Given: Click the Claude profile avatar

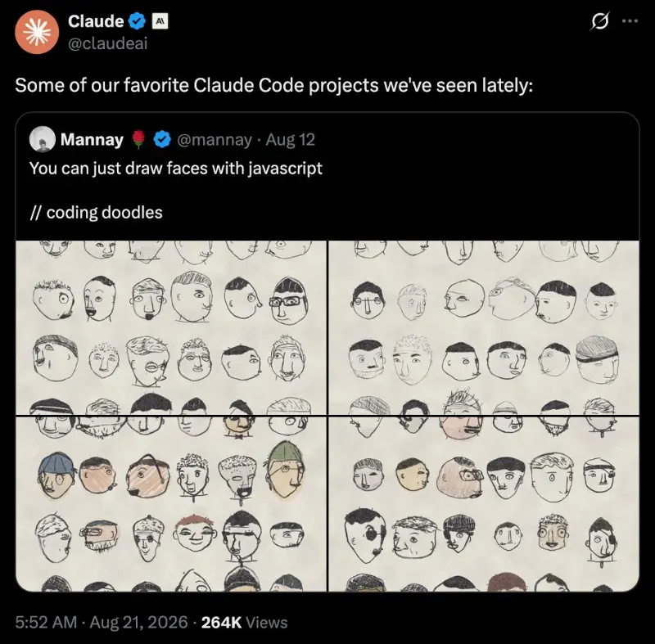Looking at the screenshot, I should 37,32.
